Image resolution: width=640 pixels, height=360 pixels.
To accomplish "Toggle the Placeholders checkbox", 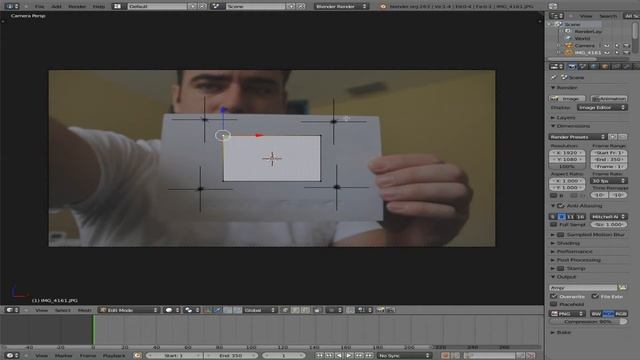I will pyautogui.click(x=554, y=304).
